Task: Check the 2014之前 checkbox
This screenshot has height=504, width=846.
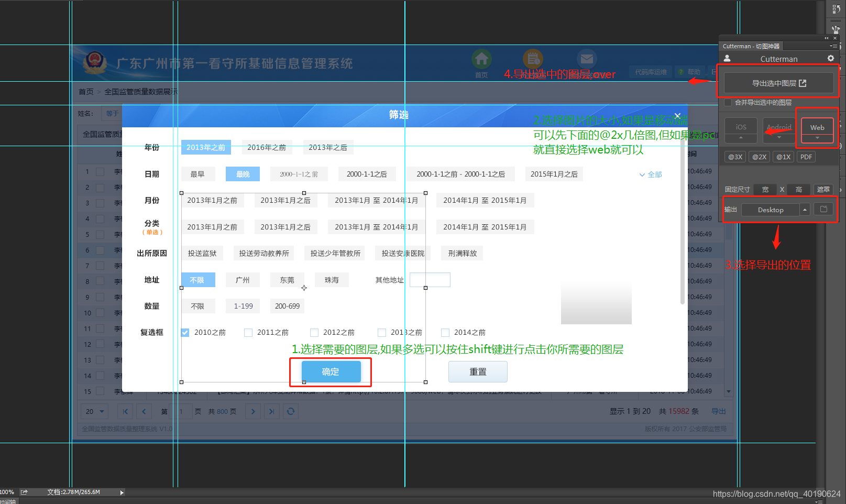Action: click(x=445, y=333)
